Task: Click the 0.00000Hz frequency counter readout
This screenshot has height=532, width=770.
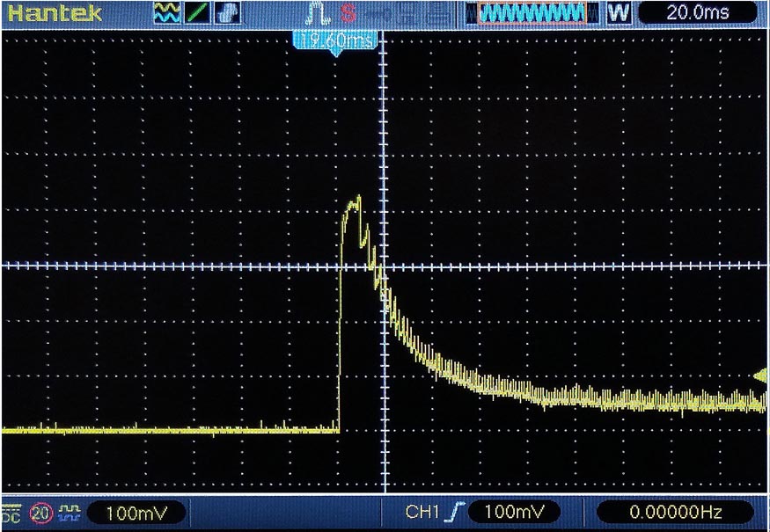Action: 675,513
